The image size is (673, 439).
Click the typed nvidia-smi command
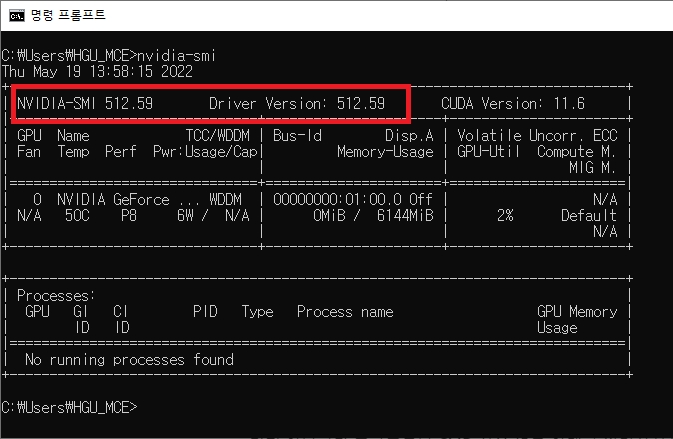coord(176,55)
